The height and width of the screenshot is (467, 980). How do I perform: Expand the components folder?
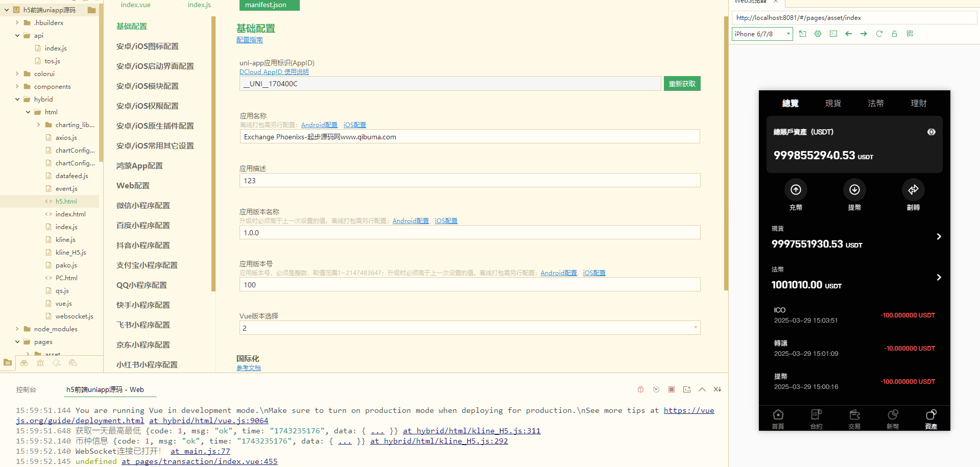pos(17,86)
